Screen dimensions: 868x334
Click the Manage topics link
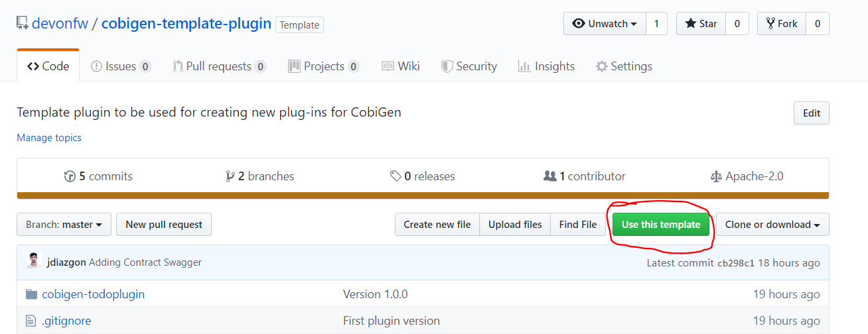(x=49, y=138)
